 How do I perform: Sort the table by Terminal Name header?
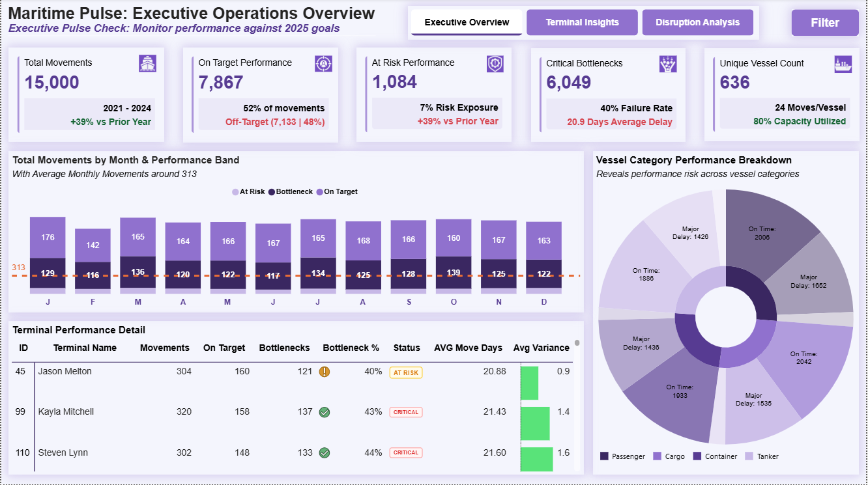click(85, 348)
